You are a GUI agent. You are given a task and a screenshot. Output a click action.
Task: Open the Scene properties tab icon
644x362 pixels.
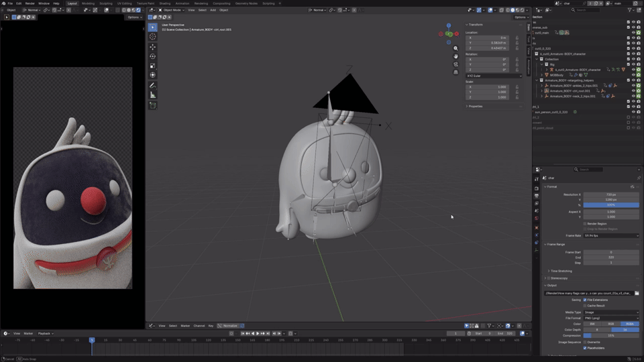537,210
